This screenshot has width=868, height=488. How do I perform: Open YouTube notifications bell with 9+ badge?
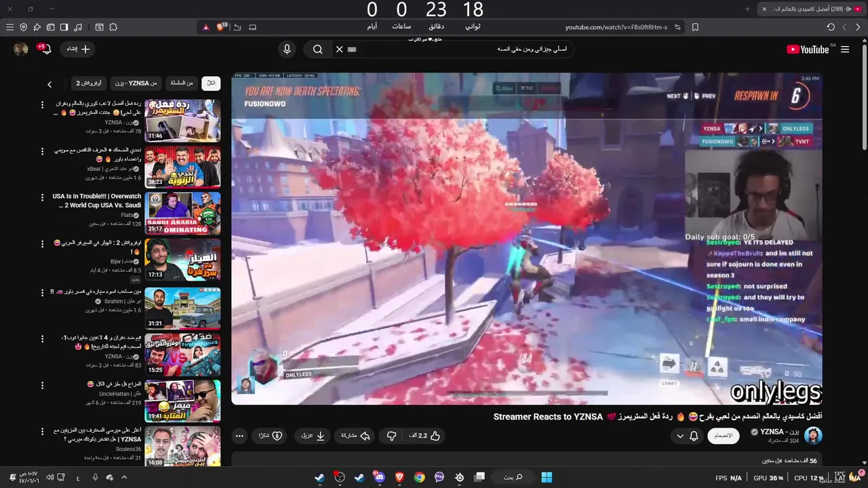click(46, 49)
